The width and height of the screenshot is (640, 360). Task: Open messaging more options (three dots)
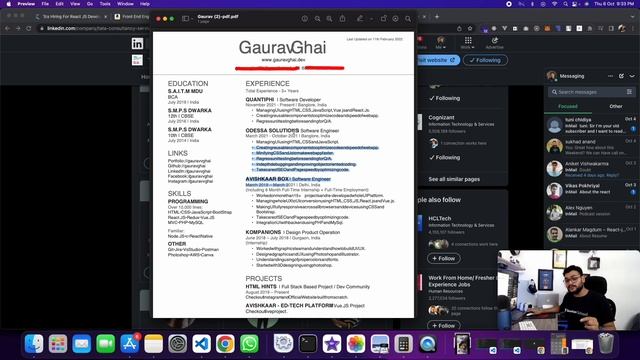click(x=610, y=76)
